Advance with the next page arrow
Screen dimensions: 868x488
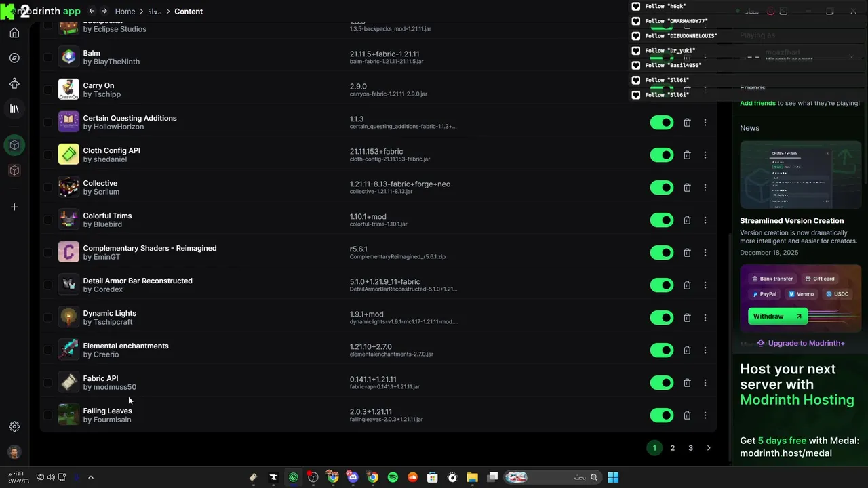pos(709,448)
